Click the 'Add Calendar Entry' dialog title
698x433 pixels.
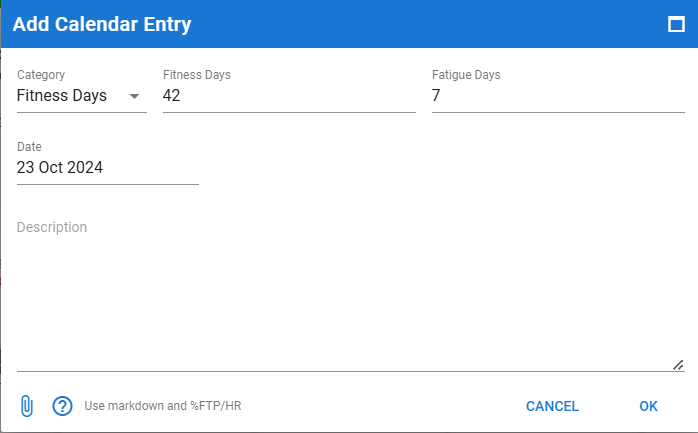click(102, 24)
